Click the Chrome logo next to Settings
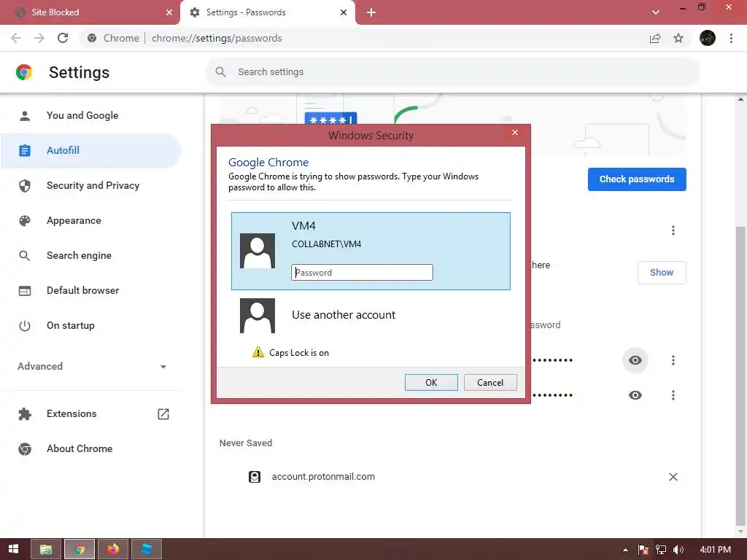The height and width of the screenshot is (560, 747). [x=24, y=72]
